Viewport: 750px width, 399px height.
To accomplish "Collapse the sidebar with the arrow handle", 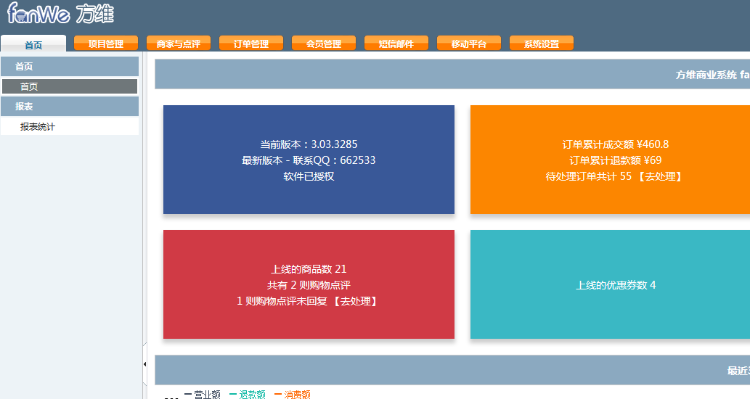I will click(x=144, y=364).
